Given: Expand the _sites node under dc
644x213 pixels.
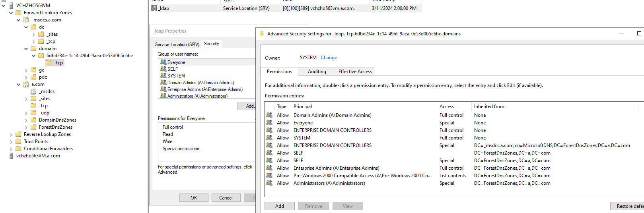Looking at the screenshot, I should click(34, 34).
